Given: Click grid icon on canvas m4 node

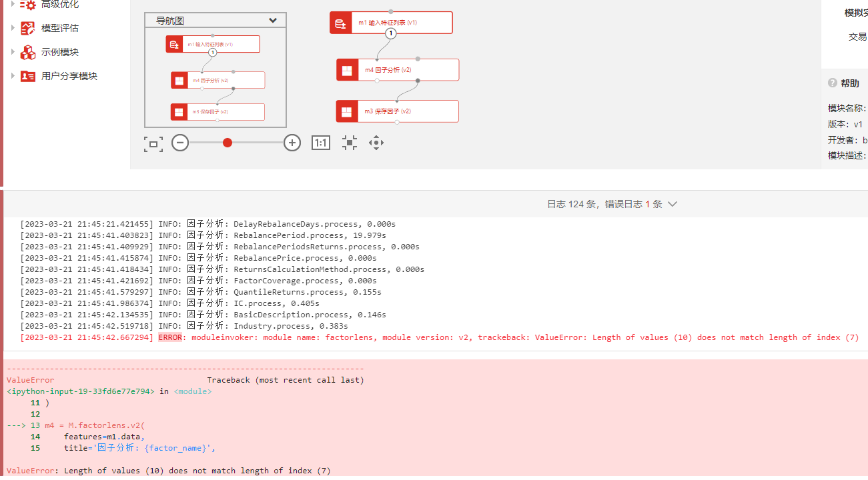Looking at the screenshot, I should click(347, 70).
